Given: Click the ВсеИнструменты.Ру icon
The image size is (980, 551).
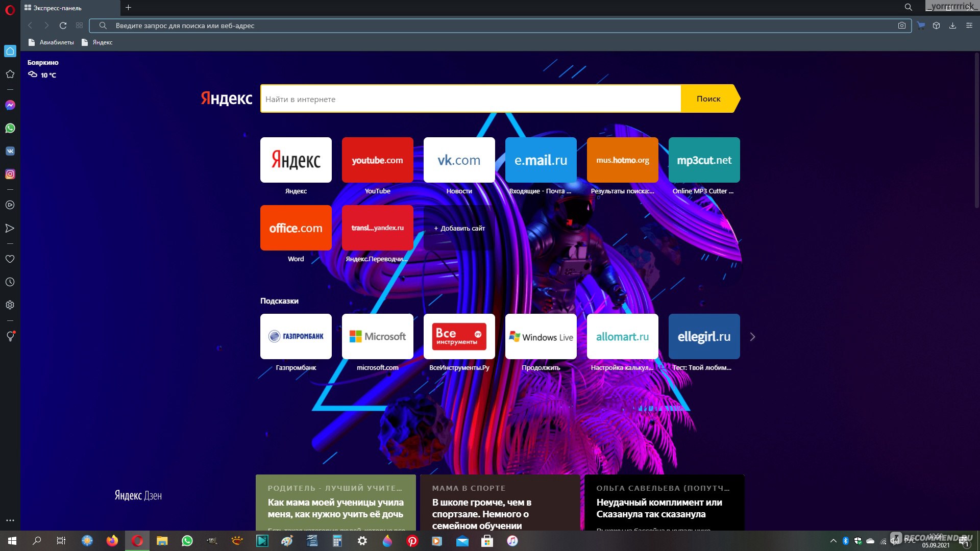Looking at the screenshot, I should (459, 336).
